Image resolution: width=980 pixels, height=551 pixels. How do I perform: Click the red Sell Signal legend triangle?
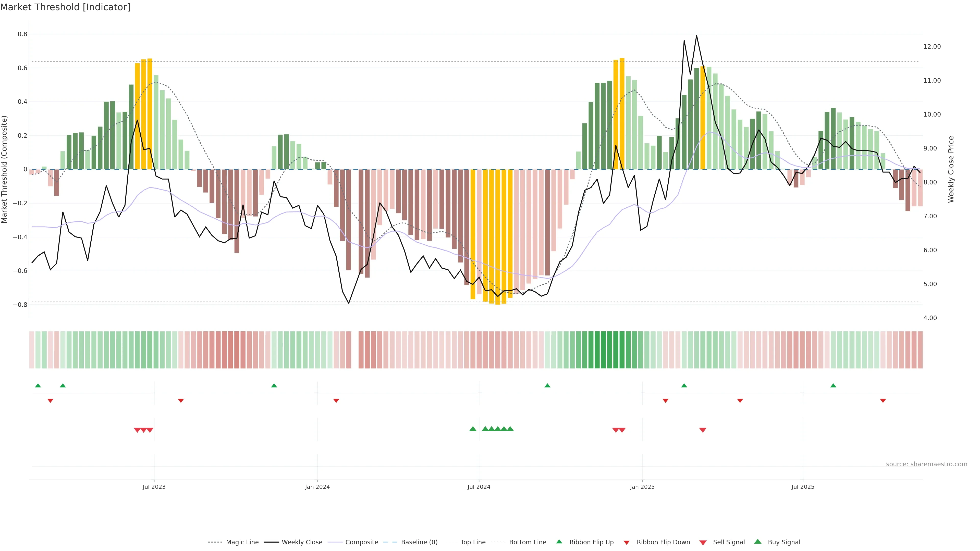tap(703, 543)
